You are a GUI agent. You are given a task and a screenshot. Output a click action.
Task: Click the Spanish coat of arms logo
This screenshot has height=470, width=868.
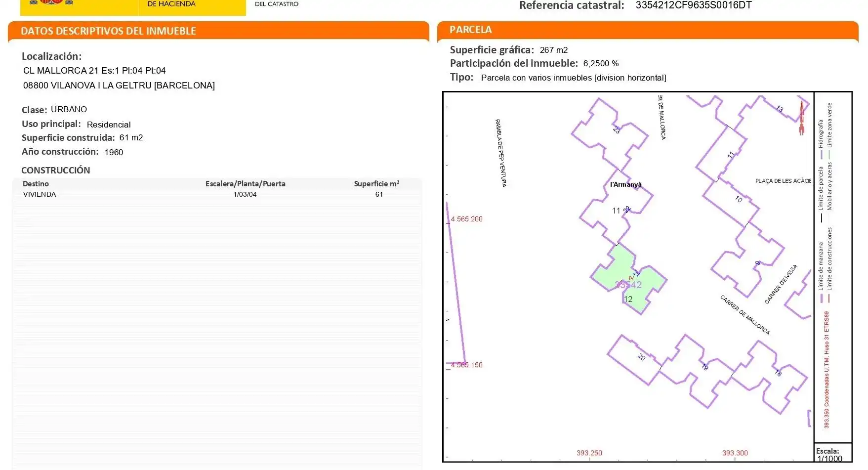coord(51,2)
